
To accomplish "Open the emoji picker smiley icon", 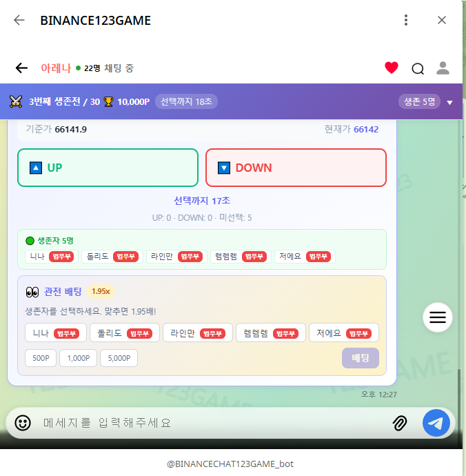I will click(23, 422).
